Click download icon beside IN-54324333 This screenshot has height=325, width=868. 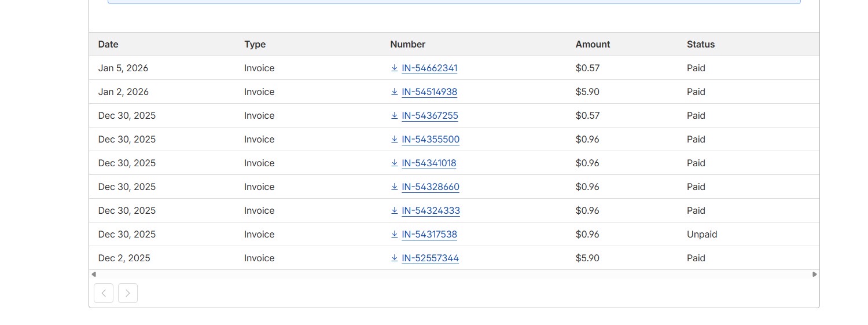click(395, 211)
